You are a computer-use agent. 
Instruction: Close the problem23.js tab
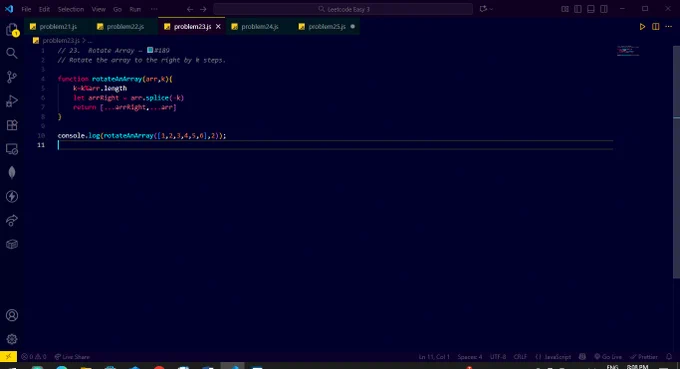218,26
